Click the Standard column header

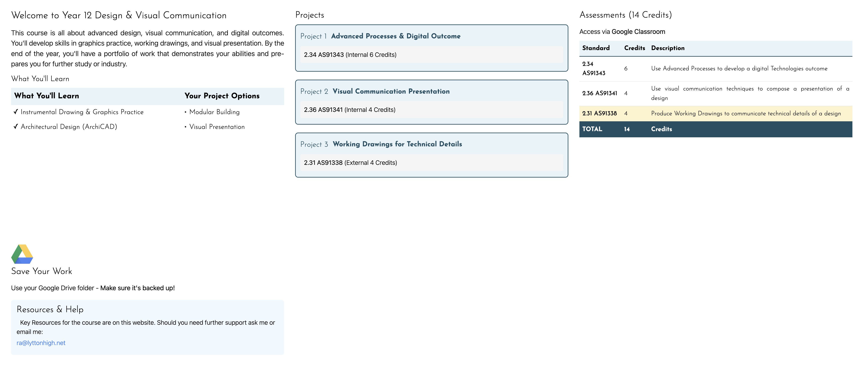[x=596, y=48]
